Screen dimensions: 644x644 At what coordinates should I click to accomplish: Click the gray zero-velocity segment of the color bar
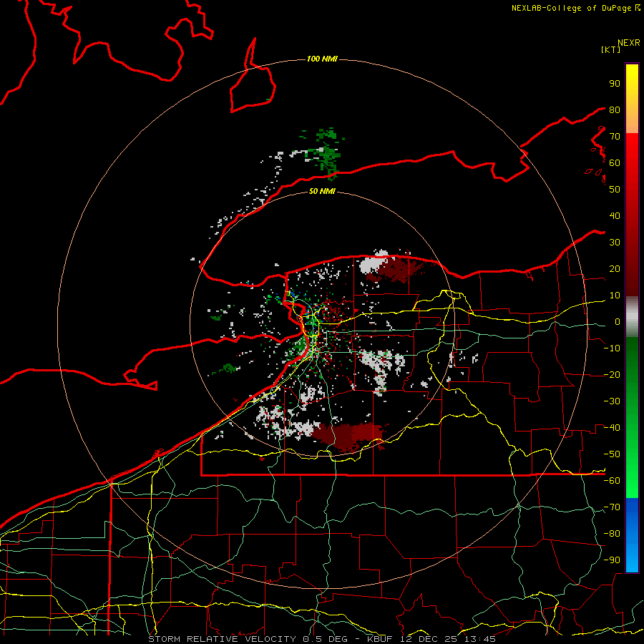(632, 317)
